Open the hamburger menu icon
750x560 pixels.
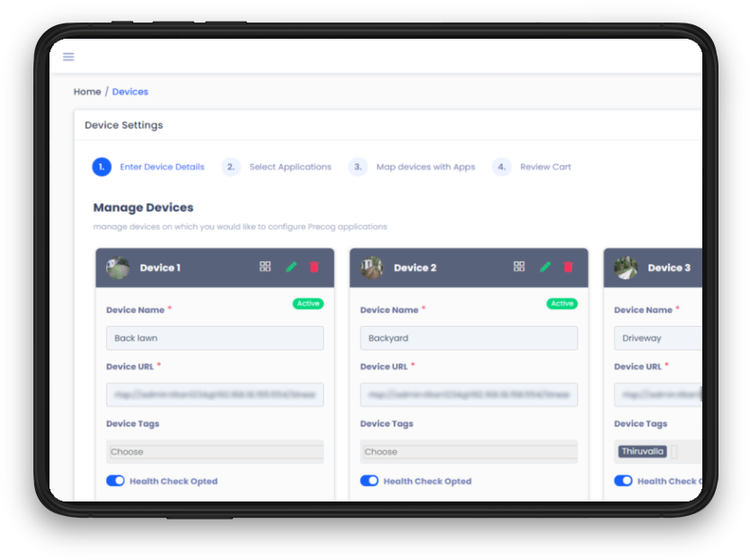[x=68, y=57]
